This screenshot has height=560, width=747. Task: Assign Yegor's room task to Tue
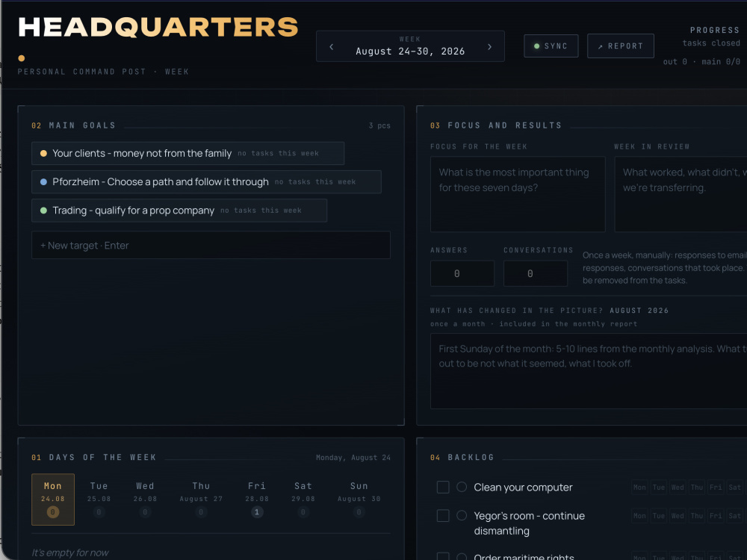pos(659,516)
